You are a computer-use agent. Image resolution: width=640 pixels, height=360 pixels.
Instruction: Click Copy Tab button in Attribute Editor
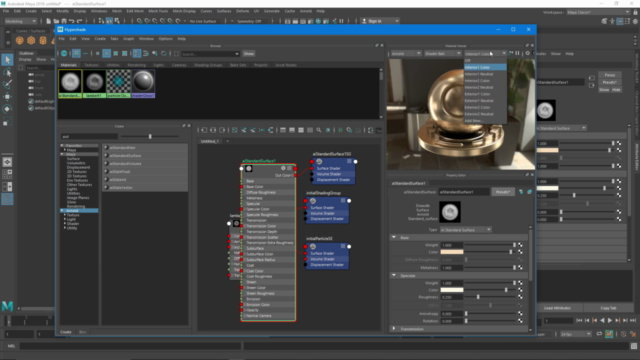[608, 308]
